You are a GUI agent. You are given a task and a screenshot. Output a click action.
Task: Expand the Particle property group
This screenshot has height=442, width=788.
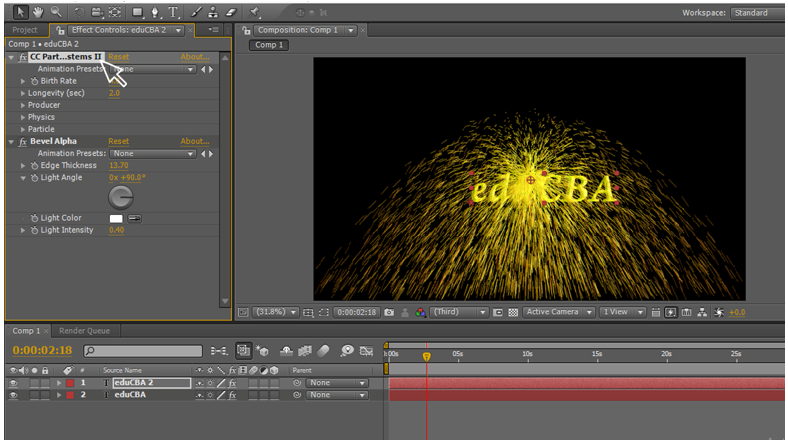coord(23,129)
